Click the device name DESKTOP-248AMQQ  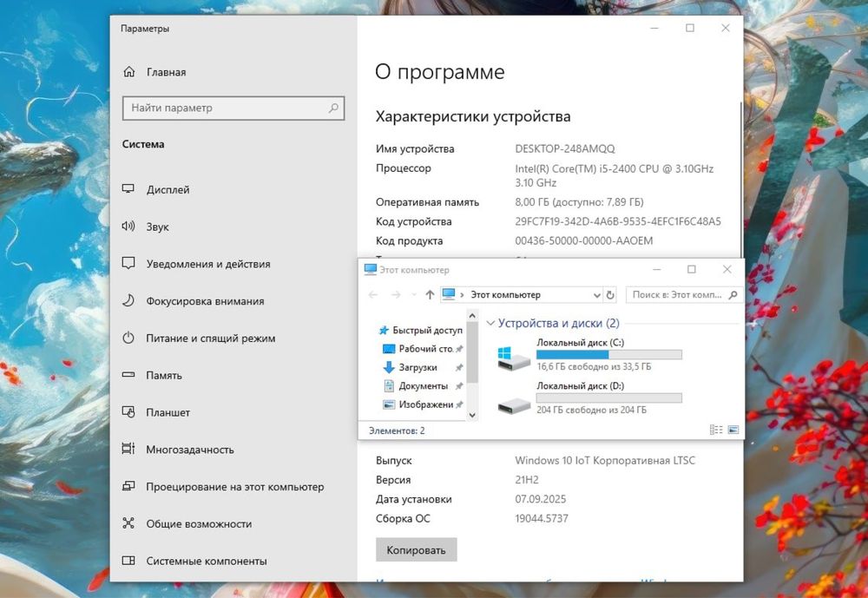(565, 148)
